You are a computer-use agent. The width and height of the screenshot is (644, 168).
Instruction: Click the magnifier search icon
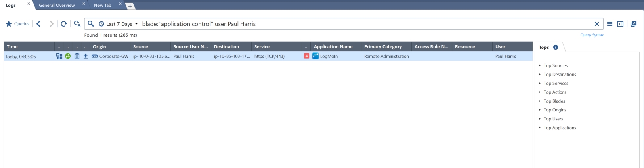(x=91, y=24)
